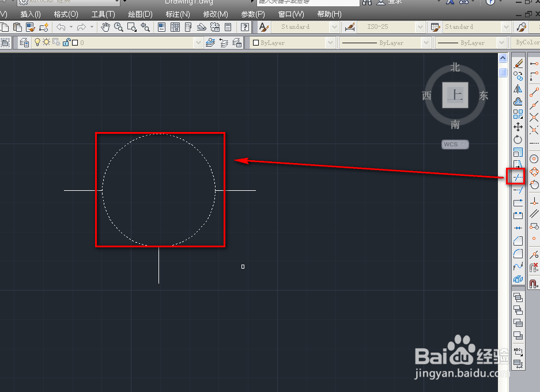Viewport: 540px width, 392px height.
Task: Click the Zoom Previous icon
Action: (x=145, y=27)
